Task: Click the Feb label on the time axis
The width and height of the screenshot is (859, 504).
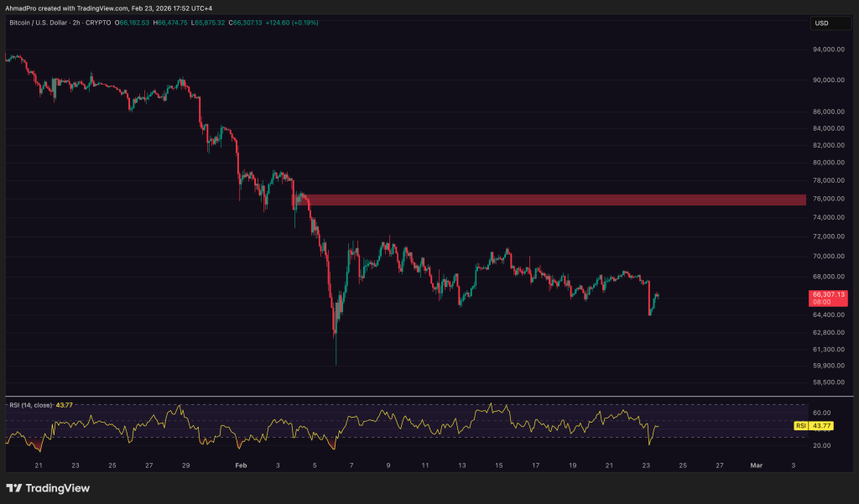Action: (241, 464)
